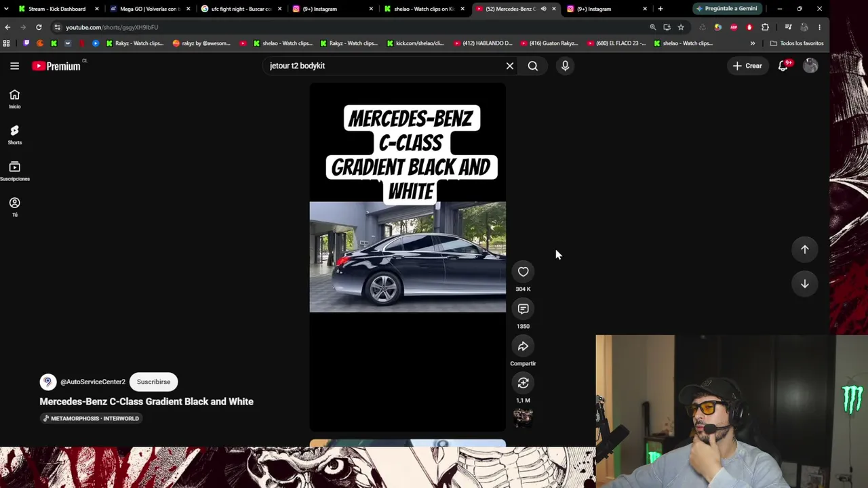Image resolution: width=868 pixels, height=488 pixels.
Task: Open the YouTube hamburger guide menu
Action: point(14,66)
